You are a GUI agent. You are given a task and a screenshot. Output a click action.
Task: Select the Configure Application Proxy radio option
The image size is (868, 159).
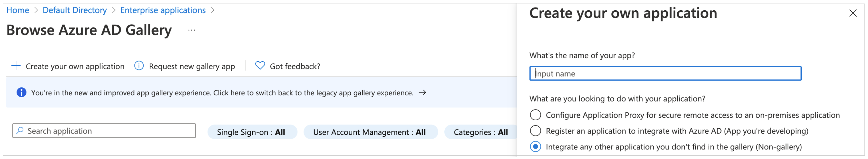point(535,115)
